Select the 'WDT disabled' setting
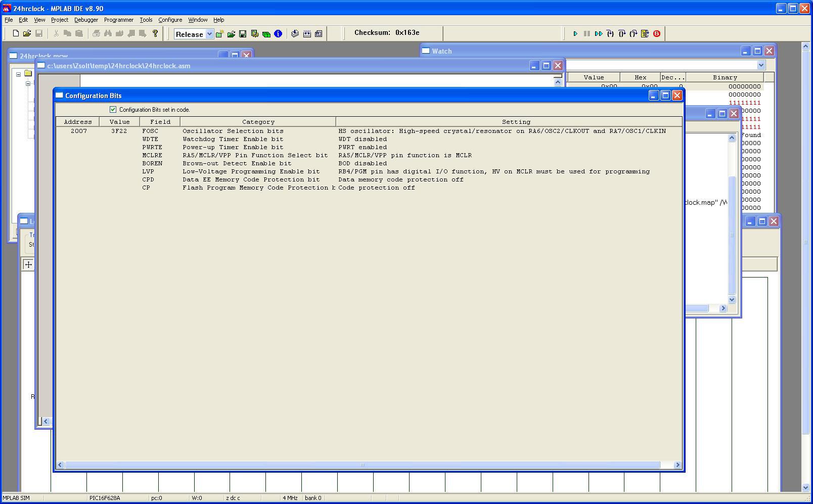Viewport: 813px width, 504px height. [363, 140]
